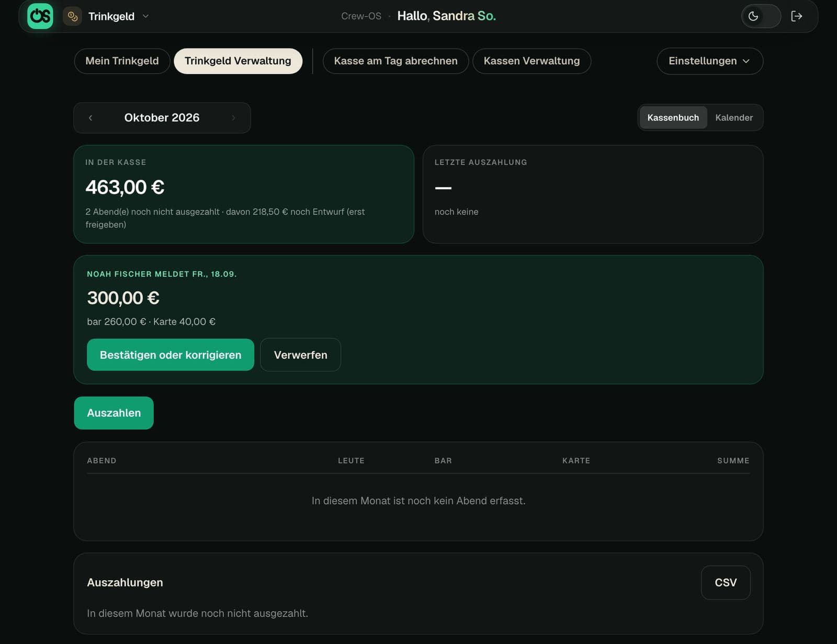Click Bestätigen oder korrigieren button

(x=171, y=355)
